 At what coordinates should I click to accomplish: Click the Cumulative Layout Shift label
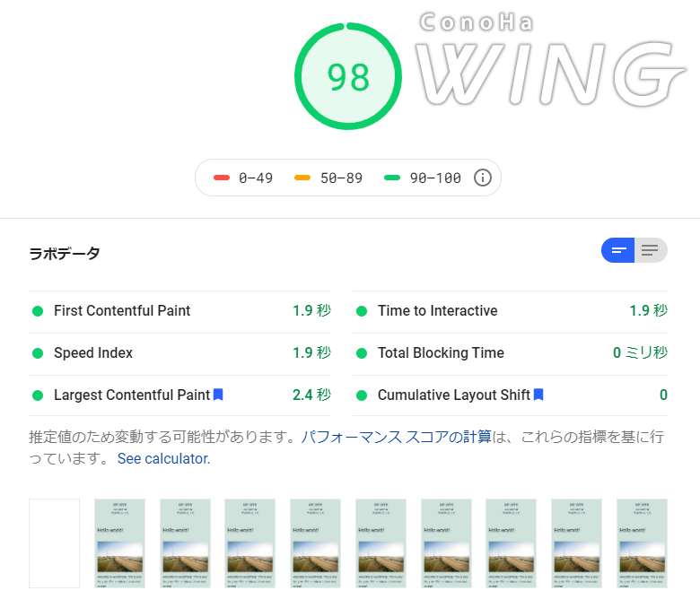454,395
